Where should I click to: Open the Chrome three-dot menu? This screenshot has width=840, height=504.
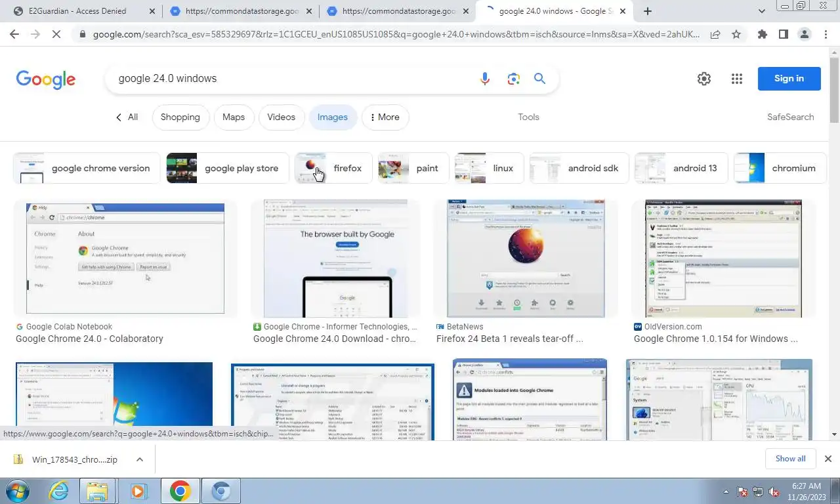point(826,34)
